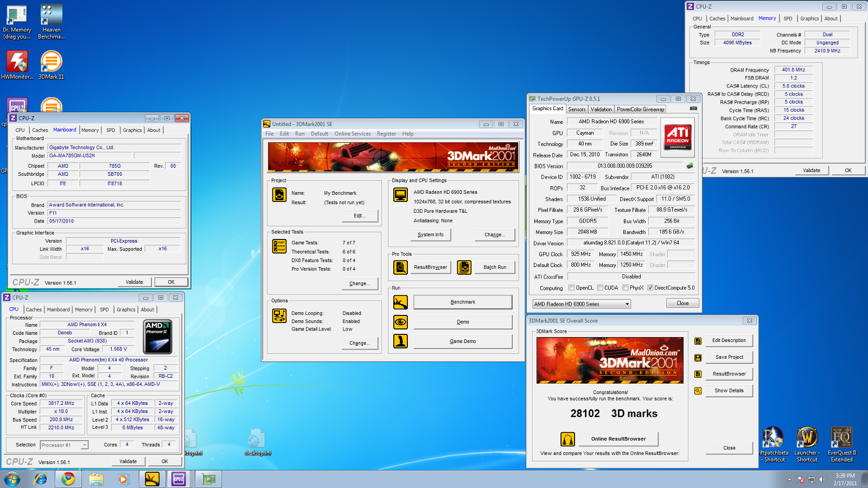
Task: Switch to Validation tab in GPU-Z
Action: click(x=601, y=109)
